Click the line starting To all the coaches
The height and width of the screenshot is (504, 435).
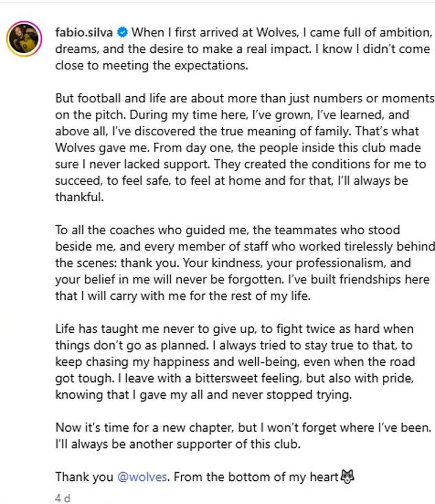[x=228, y=230]
